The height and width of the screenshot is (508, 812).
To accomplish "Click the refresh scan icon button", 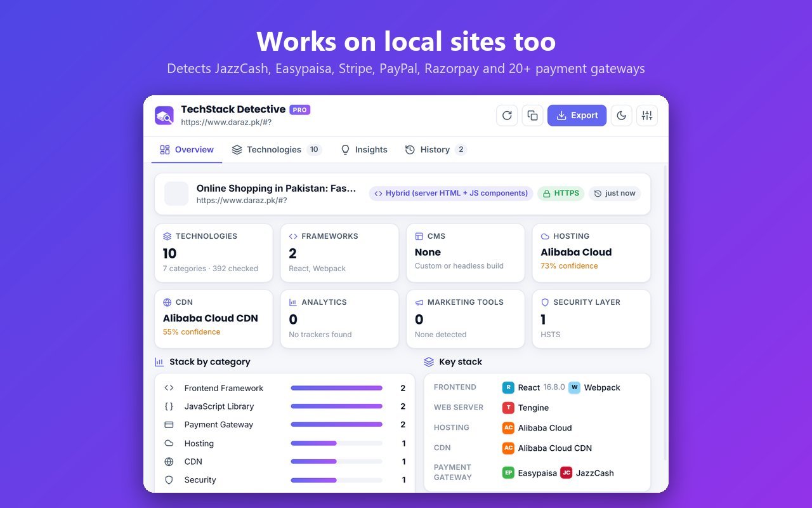I will click(507, 116).
